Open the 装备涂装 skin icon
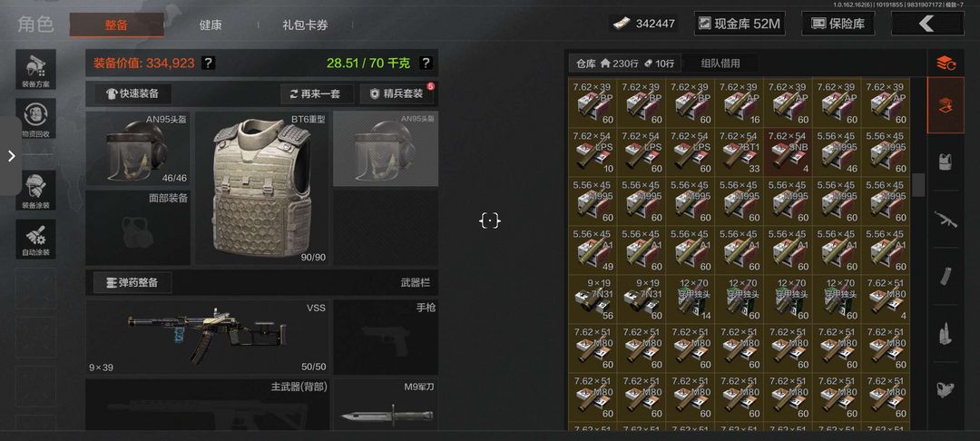 [35, 191]
